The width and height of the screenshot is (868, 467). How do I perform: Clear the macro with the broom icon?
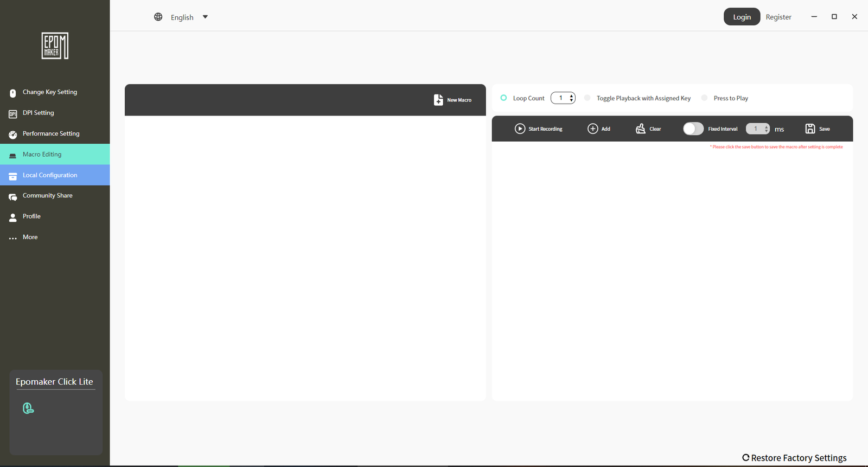pyautogui.click(x=641, y=129)
